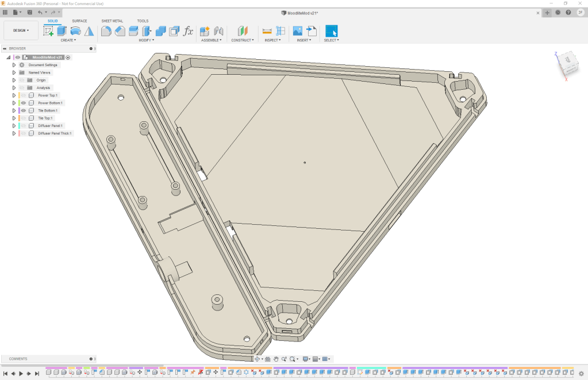The height and width of the screenshot is (380, 588).
Task: Click the ViewCube TOP face
Action: (x=567, y=60)
